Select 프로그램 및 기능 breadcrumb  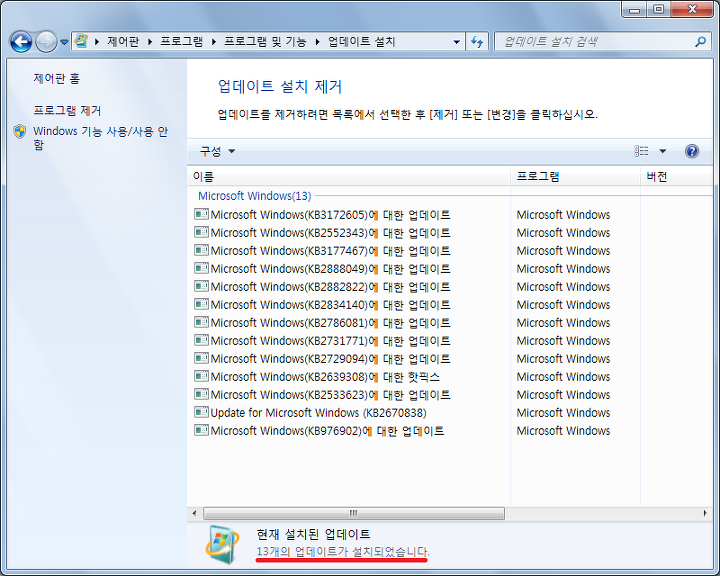point(265,42)
